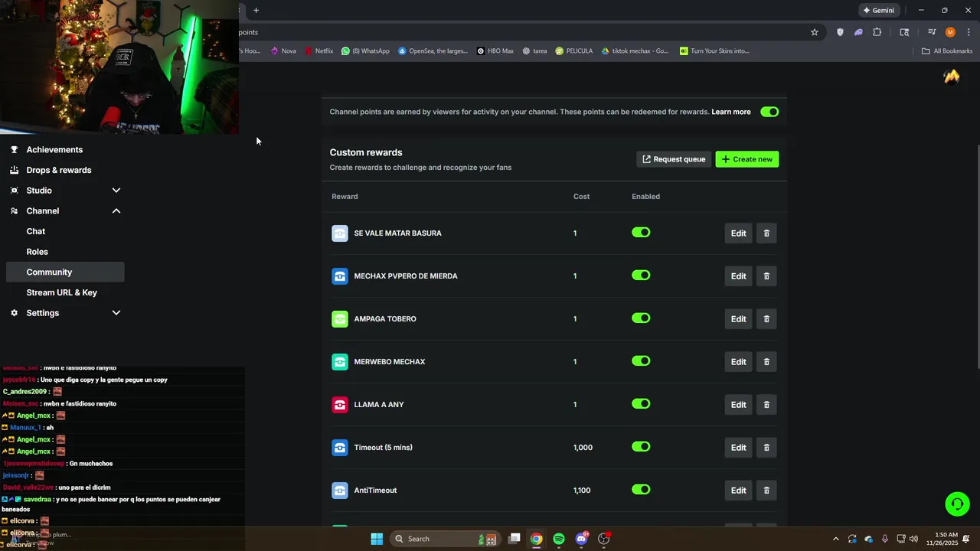Click the MECHAX PVPERO DE MIERDA reward icon

click(340, 276)
